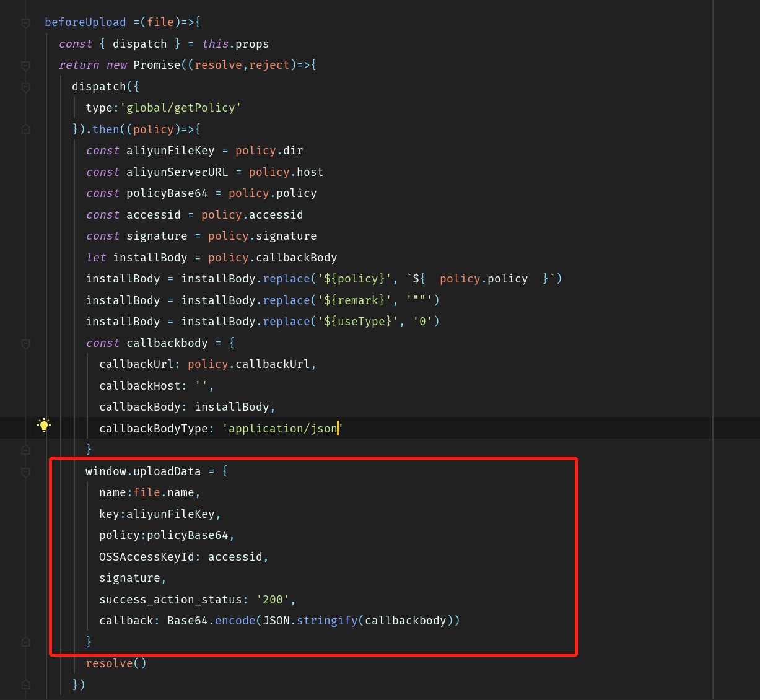Viewport: 760px width, 700px height.
Task: Click the gutter beside the resolve() line
Action: point(25,663)
